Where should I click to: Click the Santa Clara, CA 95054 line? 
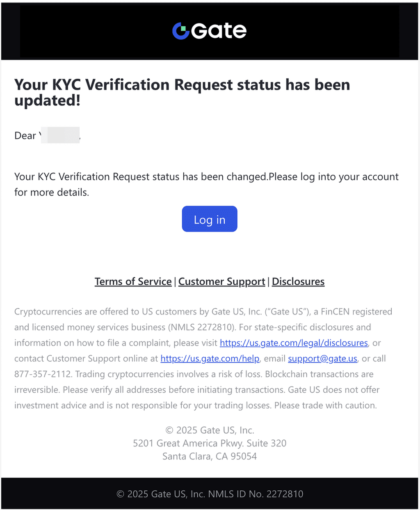tap(210, 456)
